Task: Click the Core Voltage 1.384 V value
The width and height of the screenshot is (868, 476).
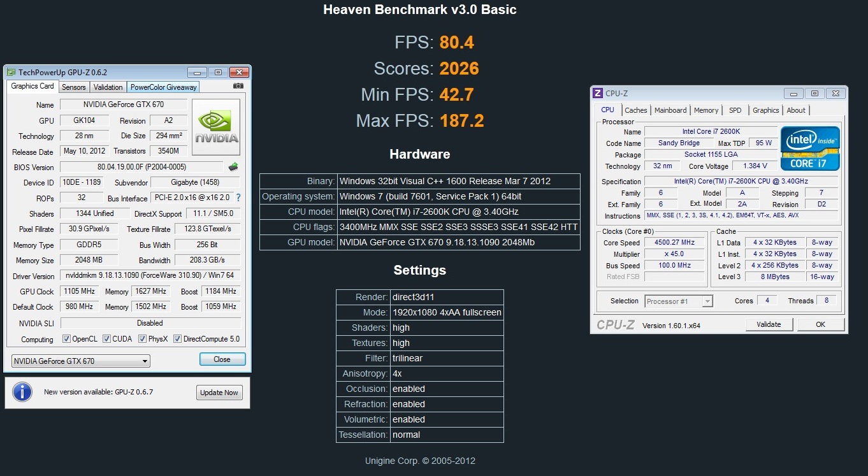Action: point(755,166)
